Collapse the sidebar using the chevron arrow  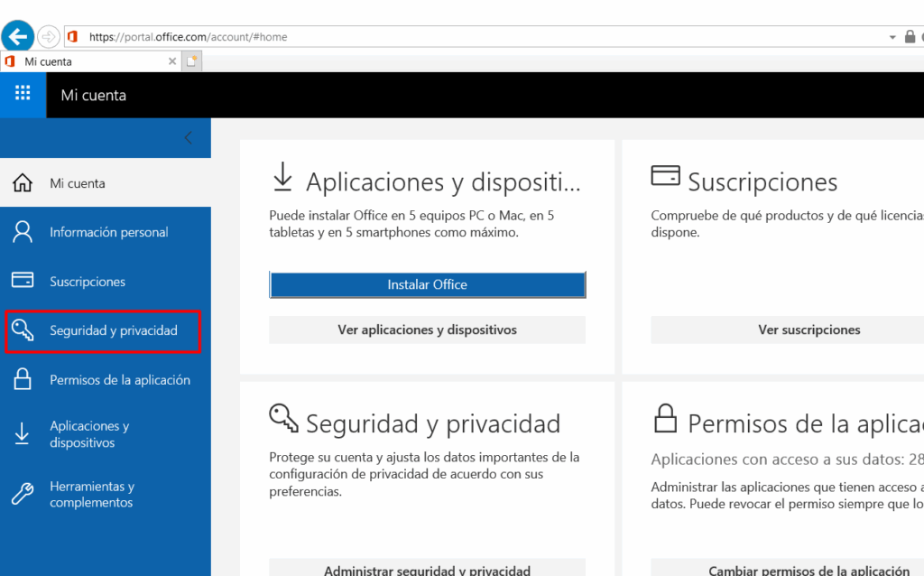[188, 137]
